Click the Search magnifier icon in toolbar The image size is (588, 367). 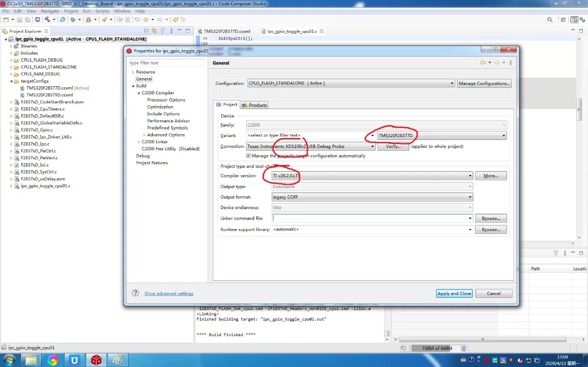[550, 19]
